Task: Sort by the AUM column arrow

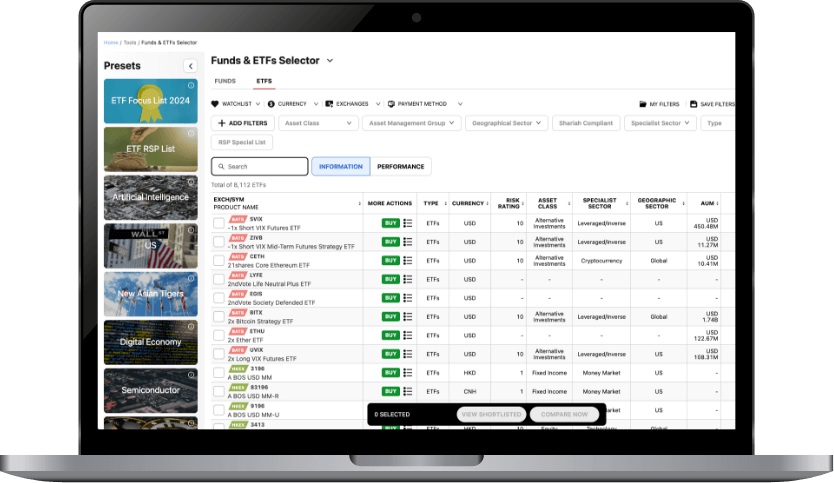Action: 718,203
